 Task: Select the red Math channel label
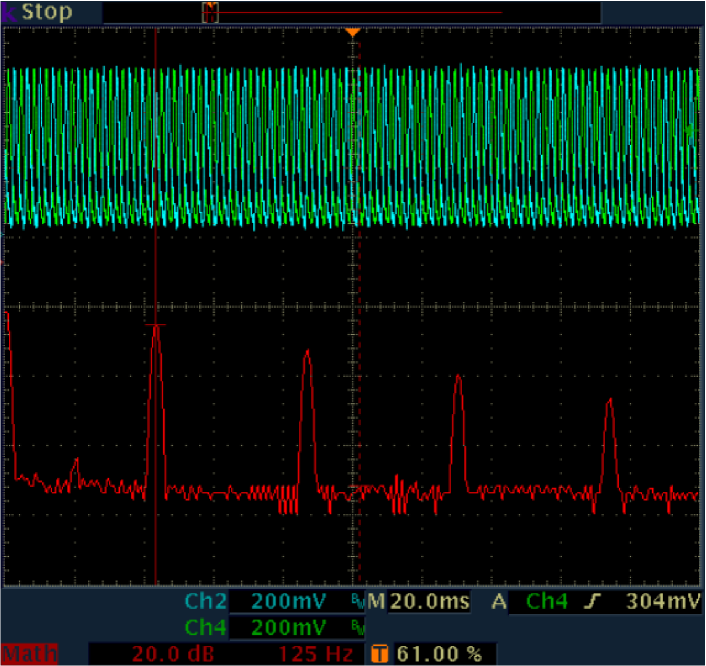29,654
